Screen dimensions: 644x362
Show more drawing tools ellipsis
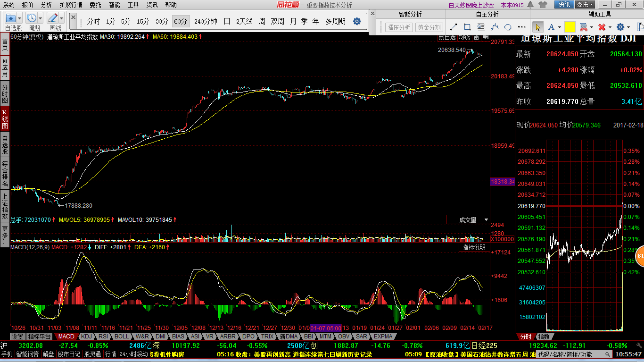pos(521,27)
